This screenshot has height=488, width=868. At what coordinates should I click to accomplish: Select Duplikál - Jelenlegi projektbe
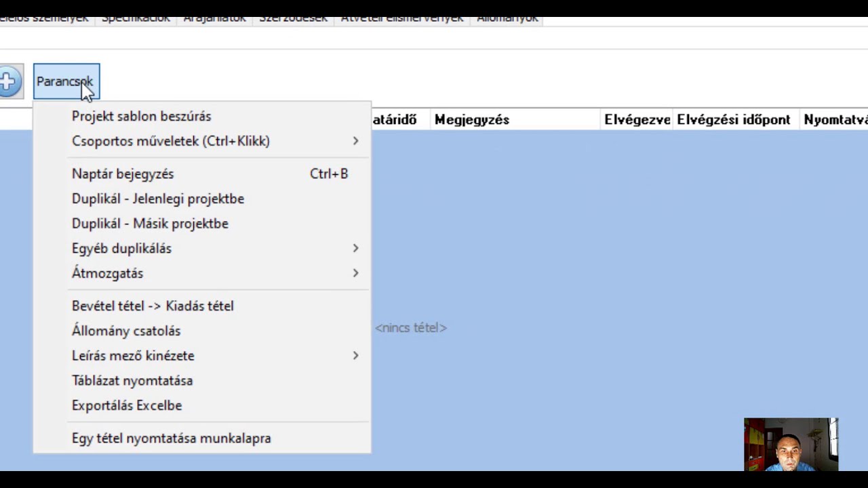(x=201, y=199)
